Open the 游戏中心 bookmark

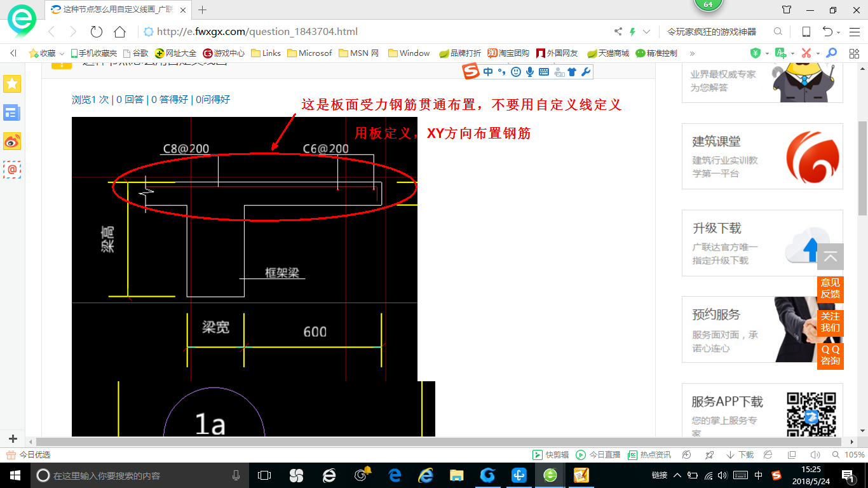pos(224,53)
